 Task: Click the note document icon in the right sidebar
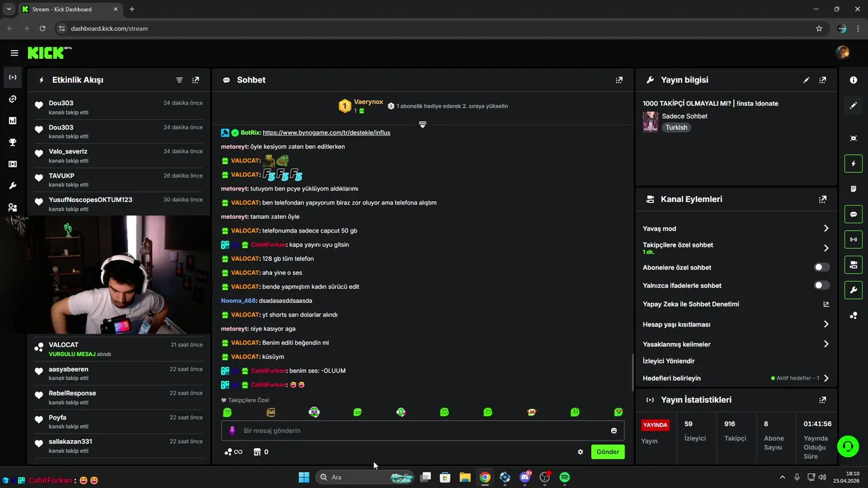pyautogui.click(x=853, y=188)
